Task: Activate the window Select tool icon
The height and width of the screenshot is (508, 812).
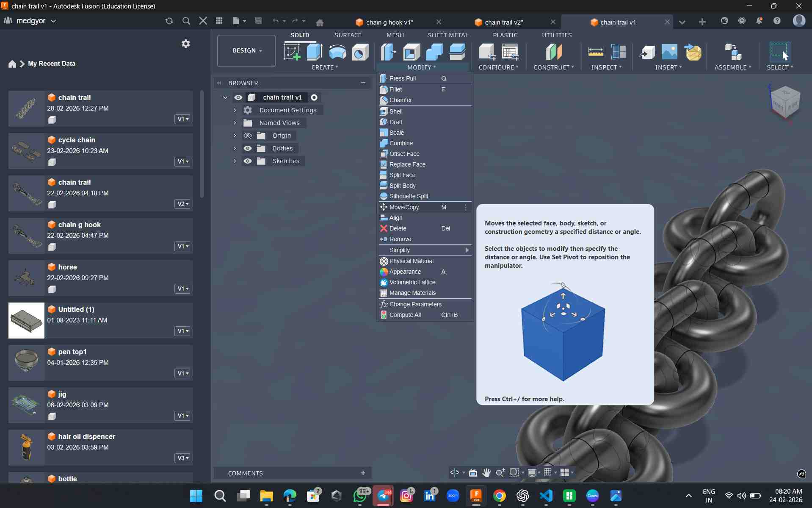Action: [x=779, y=52]
